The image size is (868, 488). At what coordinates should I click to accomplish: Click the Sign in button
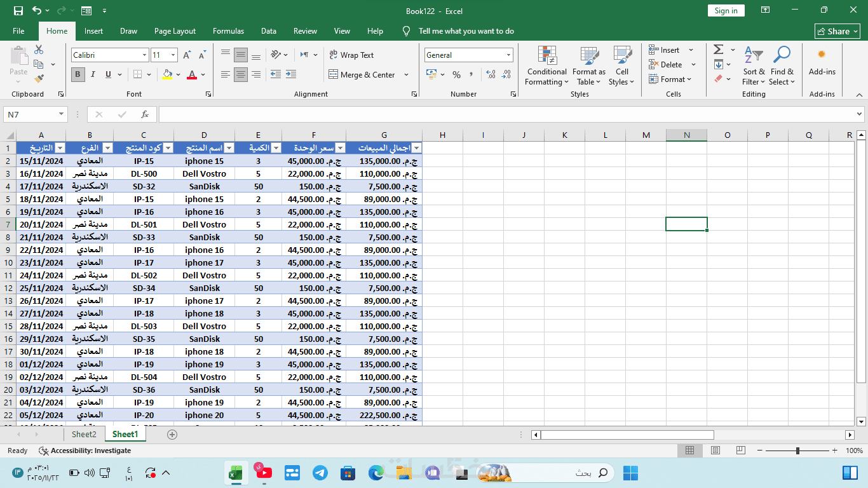click(x=726, y=11)
